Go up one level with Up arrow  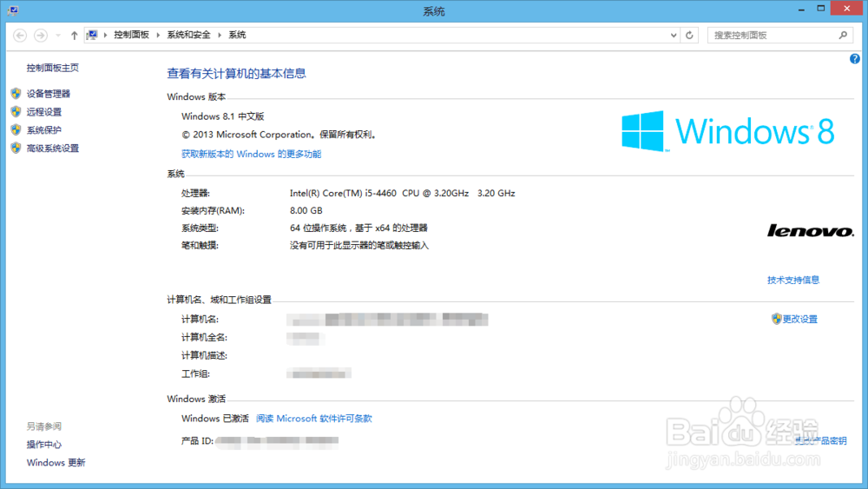[x=74, y=36]
